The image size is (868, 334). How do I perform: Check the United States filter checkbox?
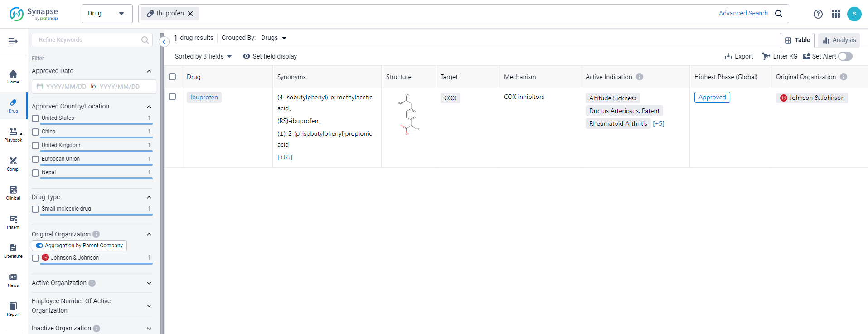click(35, 118)
